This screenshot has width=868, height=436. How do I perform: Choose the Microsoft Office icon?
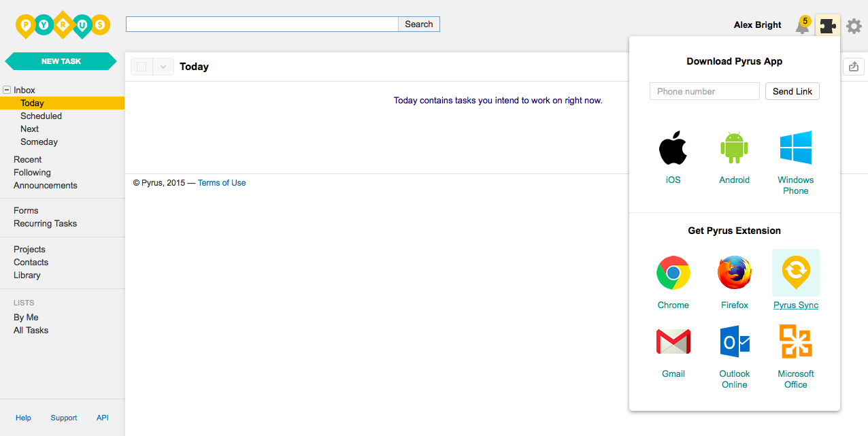coord(796,341)
